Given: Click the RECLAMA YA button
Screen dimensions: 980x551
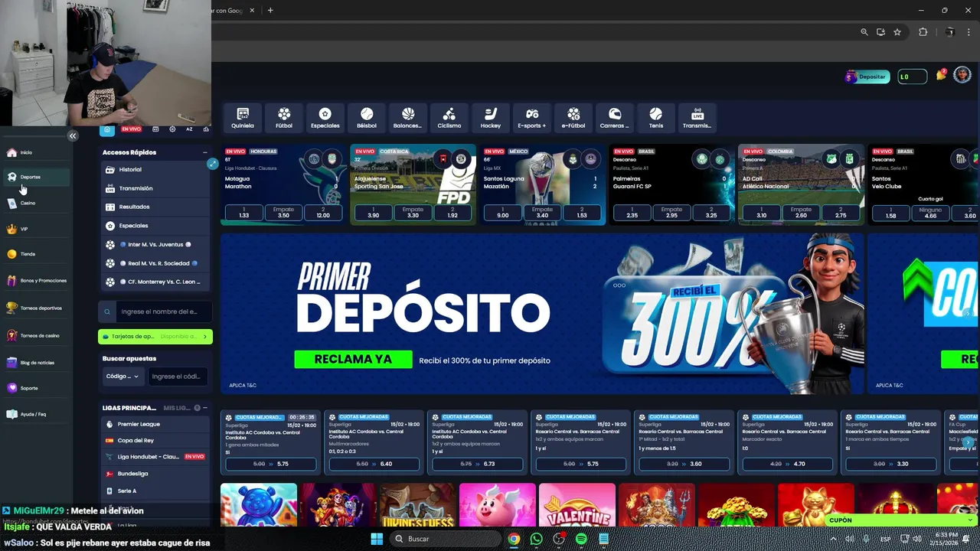Looking at the screenshot, I should point(353,360).
